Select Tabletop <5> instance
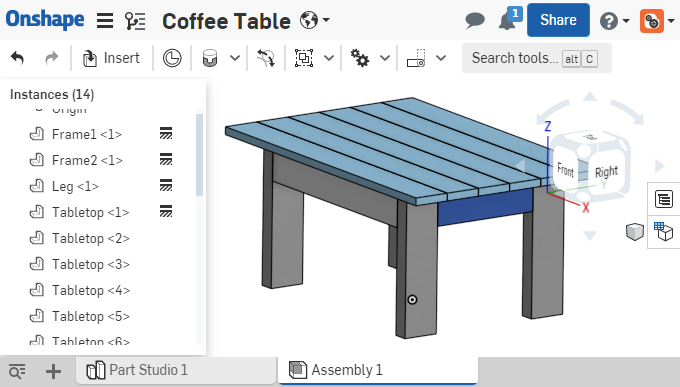Image resolution: width=680 pixels, height=387 pixels. click(91, 316)
